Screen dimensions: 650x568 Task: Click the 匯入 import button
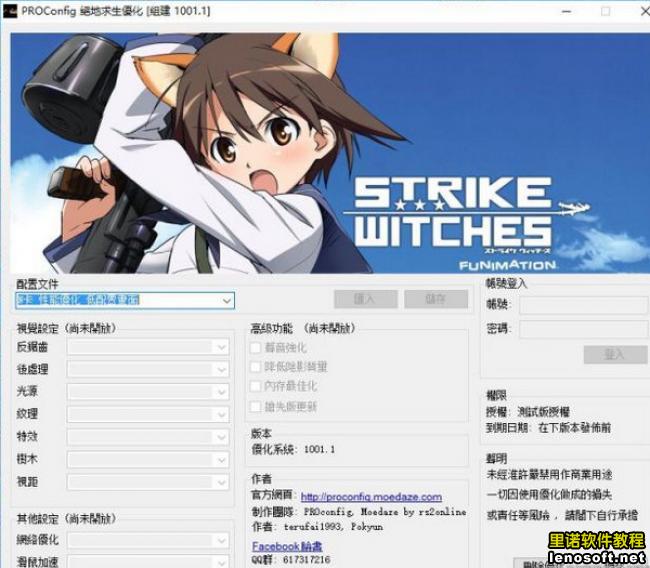pos(366,299)
